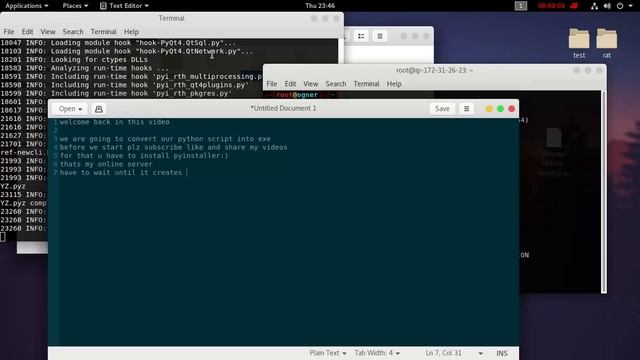The image size is (640, 360).
Task: Open Edit menu in back Terminal window
Action: click(x=27, y=32)
